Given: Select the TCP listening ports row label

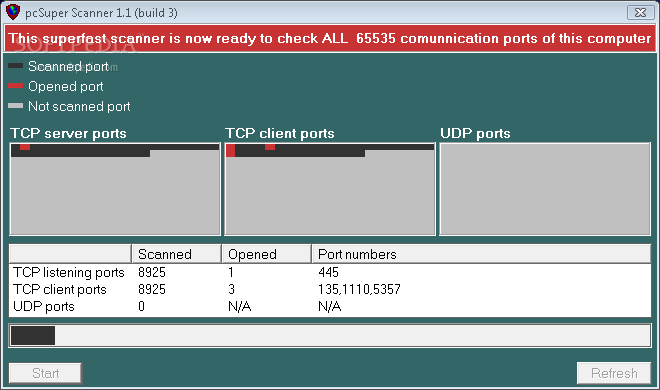Looking at the screenshot, I should pos(69,273).
